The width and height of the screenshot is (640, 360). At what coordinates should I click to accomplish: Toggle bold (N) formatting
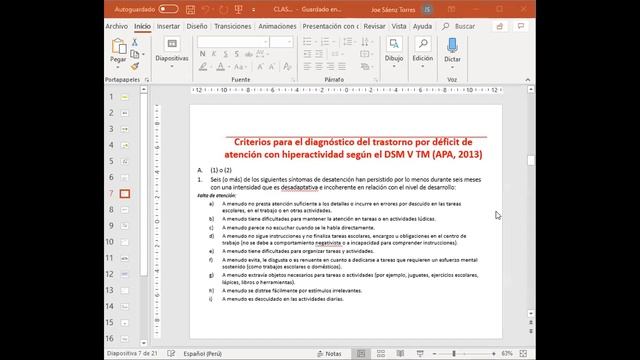click(x=202, y=54)
